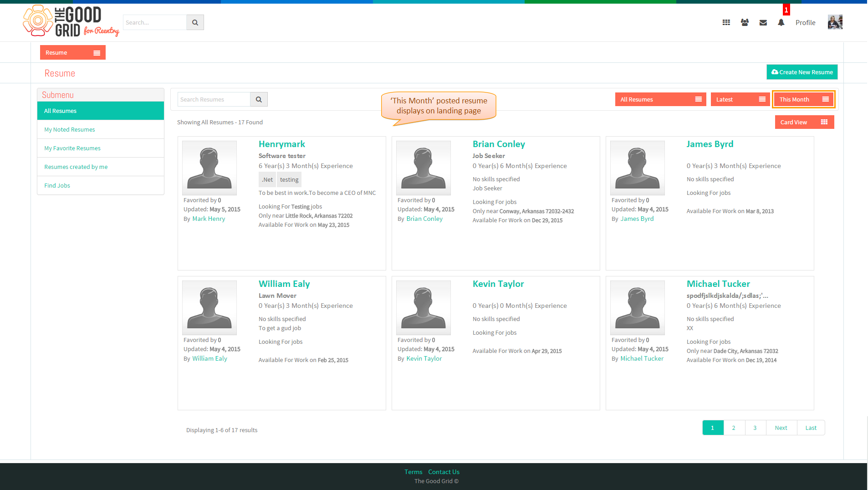Open the apps grid icon in header
This screenshot has width=868, height=490.
[726, 22]
